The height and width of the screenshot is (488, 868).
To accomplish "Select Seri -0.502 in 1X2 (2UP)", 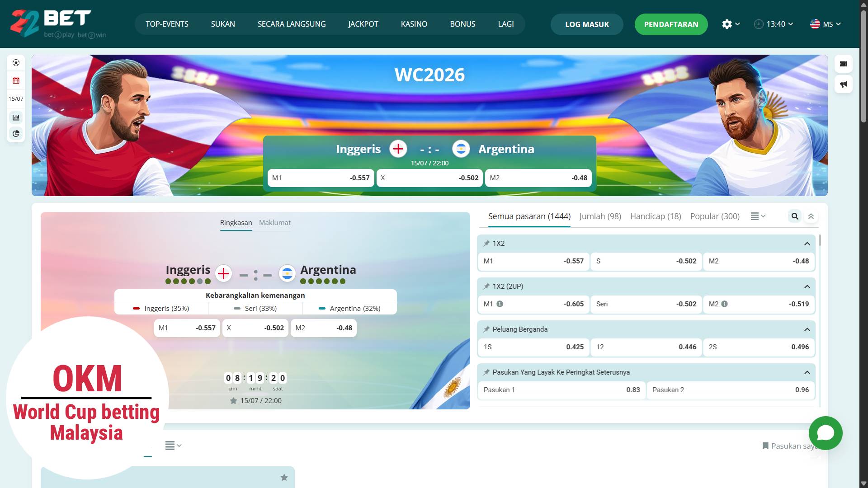I will tap(646, 304).
